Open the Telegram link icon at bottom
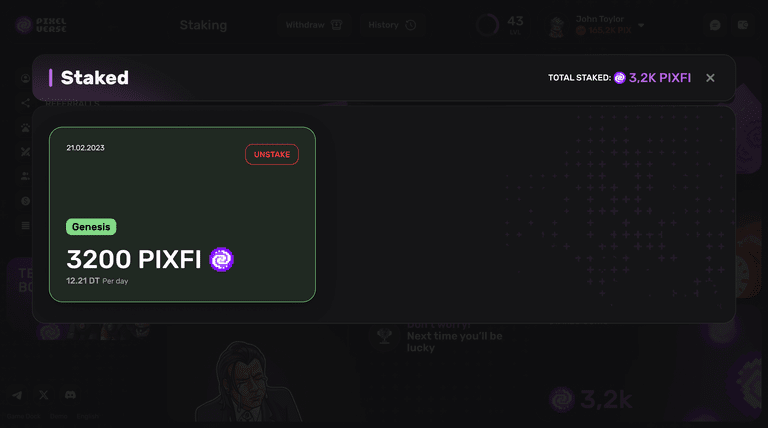 17,395
